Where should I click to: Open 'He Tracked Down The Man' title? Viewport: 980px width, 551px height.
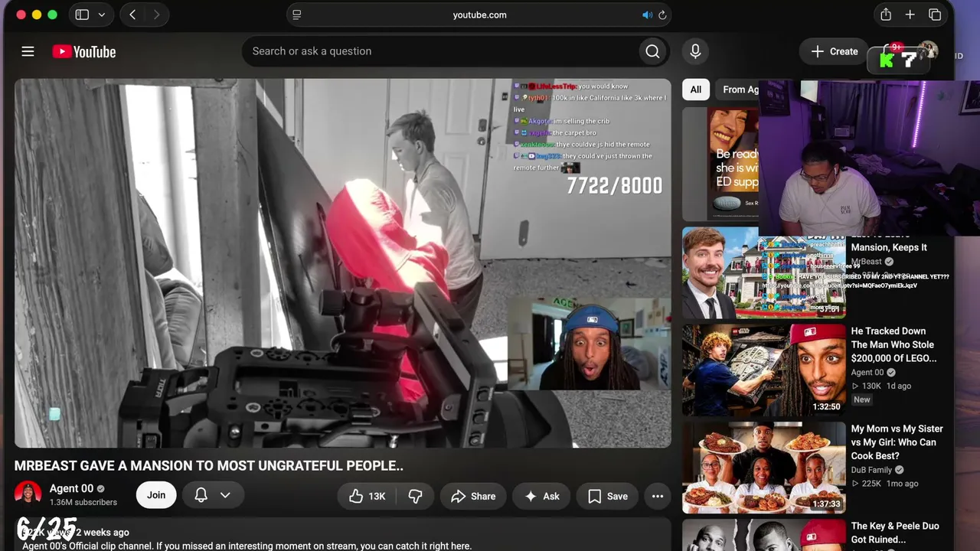[893, 344]
